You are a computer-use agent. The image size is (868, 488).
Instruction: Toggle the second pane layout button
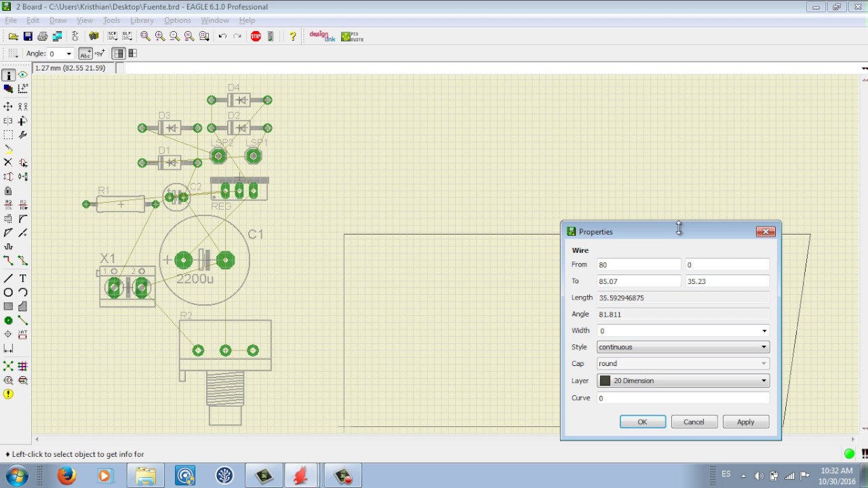pyautogui.click(x=132, y=54)
